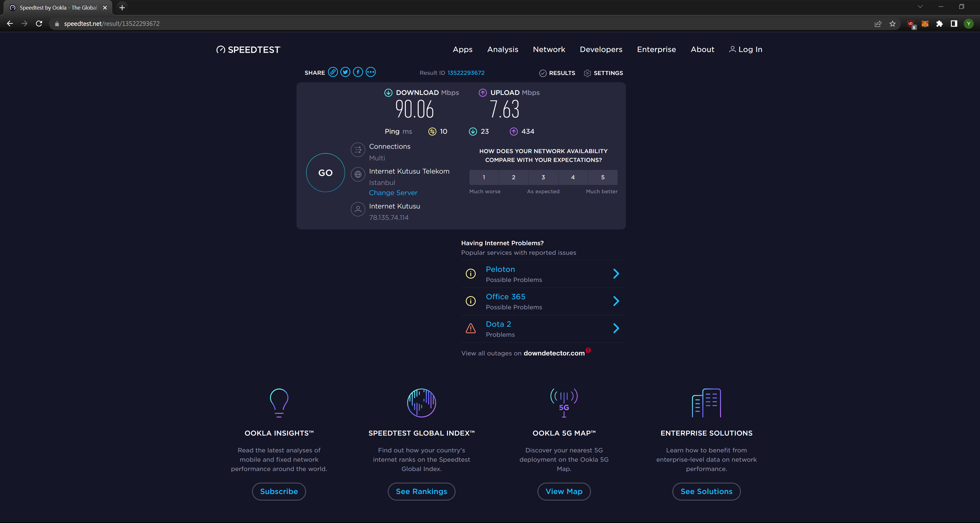Rate network availability as 1
The height and width of the screenshot is (523, 980).
tap(484, 177)
